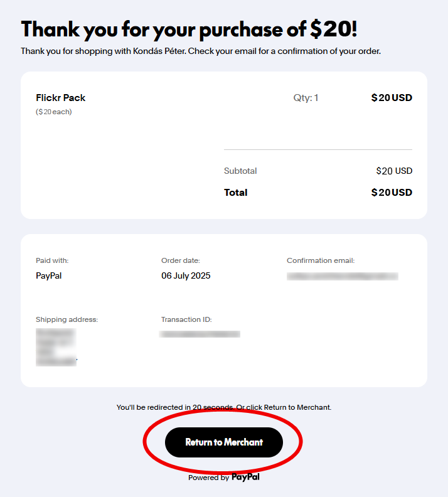The height and width of the screenshot is (497, 448).
Task: Click the Subtotal label
Action: click(240, 171)
